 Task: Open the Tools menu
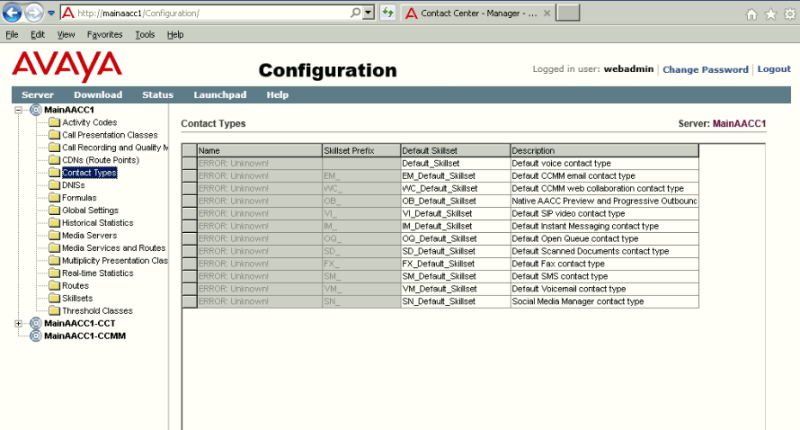145,35
